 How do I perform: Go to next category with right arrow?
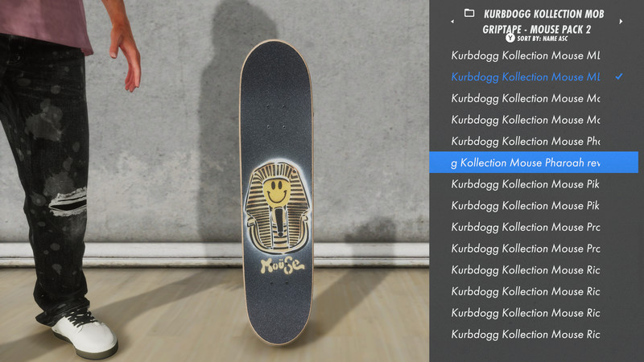(621, 22)
